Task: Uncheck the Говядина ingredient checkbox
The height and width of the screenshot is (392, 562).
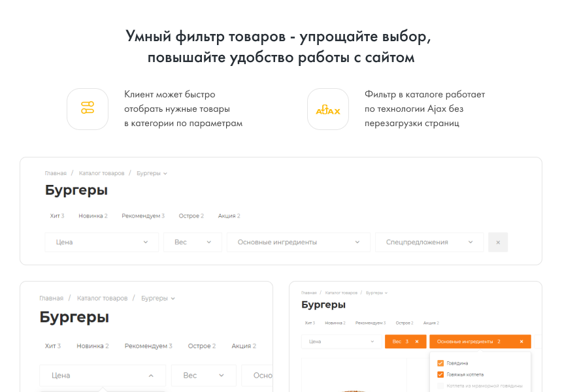Action: click(x=440, y=363)
